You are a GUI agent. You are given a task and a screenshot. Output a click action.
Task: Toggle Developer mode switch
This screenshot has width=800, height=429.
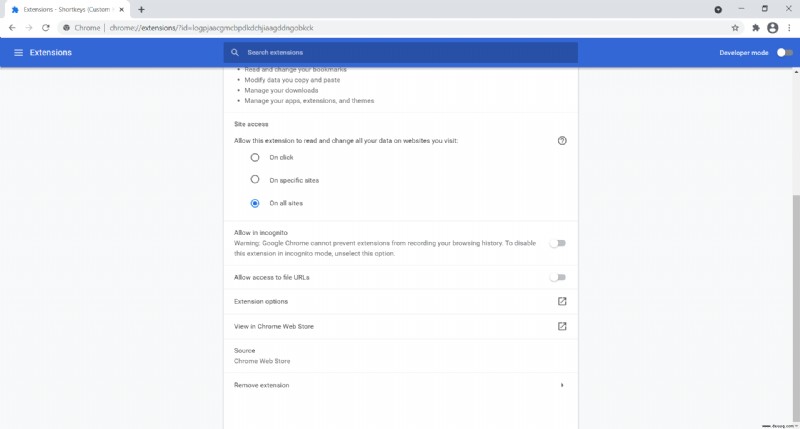(785, 53)
